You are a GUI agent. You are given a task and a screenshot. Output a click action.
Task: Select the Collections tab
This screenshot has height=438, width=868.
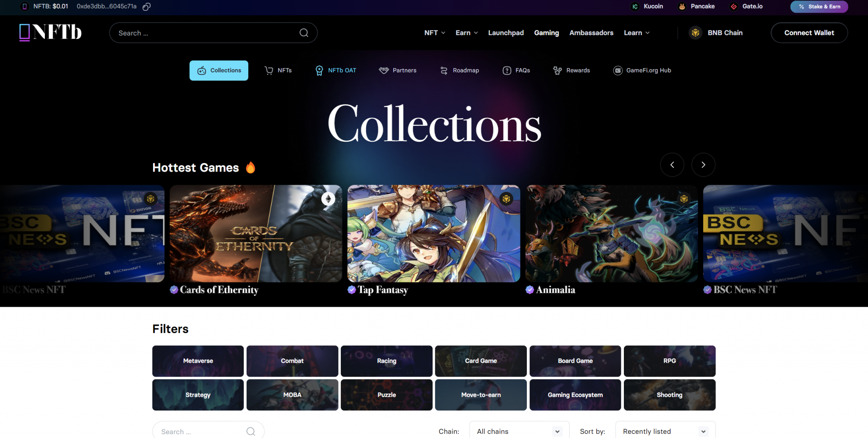click(x=219, y=70)
